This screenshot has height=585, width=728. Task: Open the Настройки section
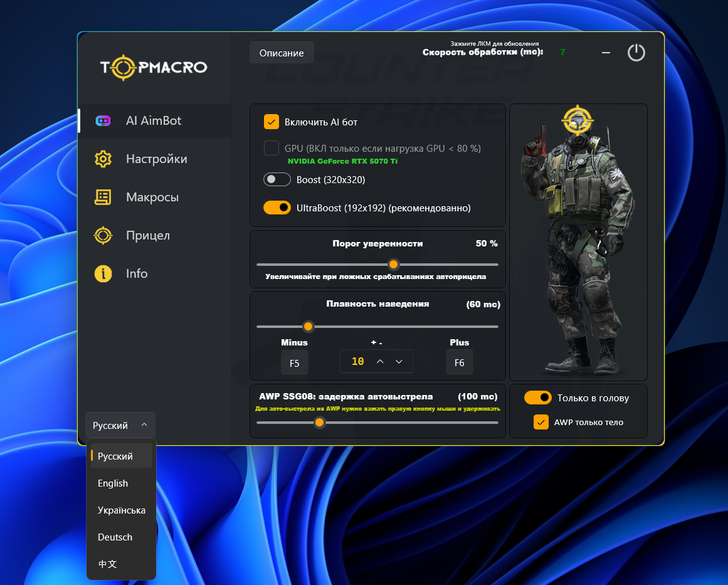point(155,159)
